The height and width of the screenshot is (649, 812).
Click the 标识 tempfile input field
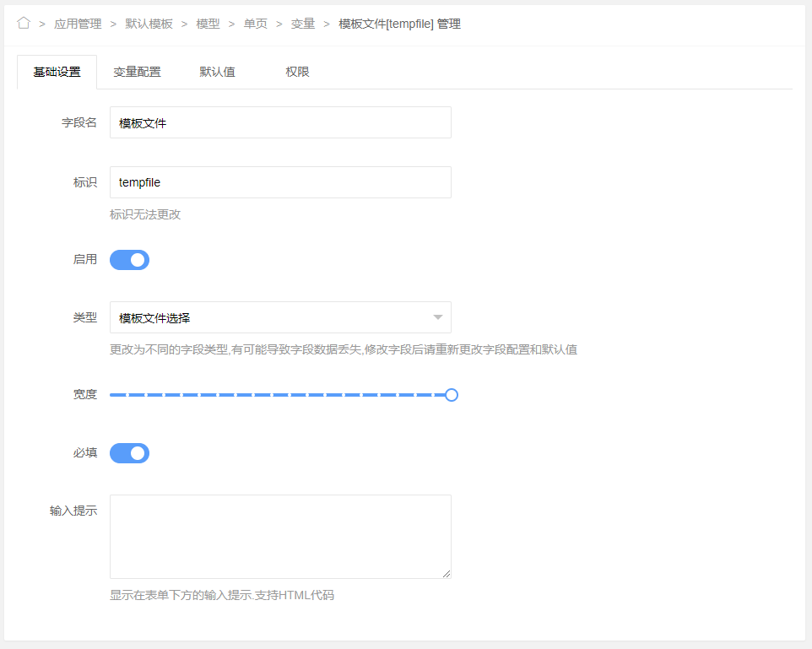(x=280, y=182)
